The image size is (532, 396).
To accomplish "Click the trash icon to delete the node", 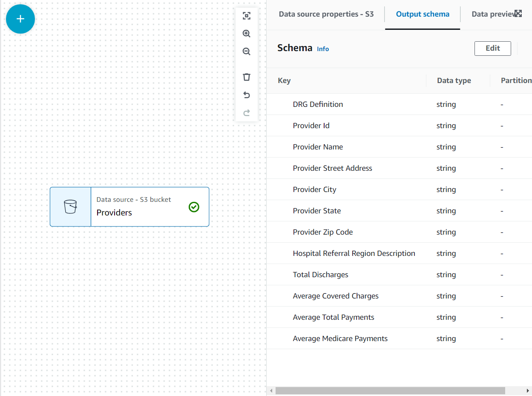I will [247, 77].
